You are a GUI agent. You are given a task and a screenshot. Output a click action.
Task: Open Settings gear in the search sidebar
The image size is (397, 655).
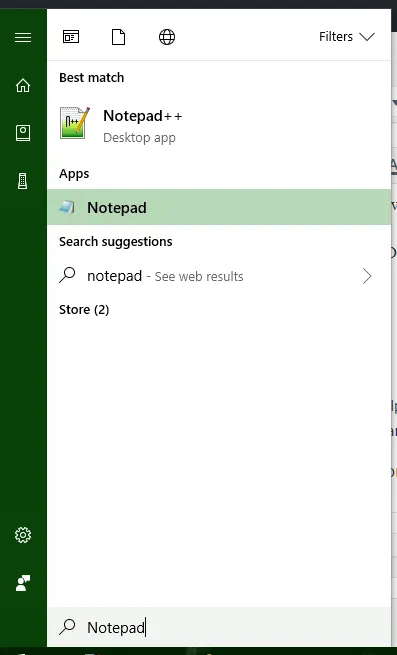point(23,535)
